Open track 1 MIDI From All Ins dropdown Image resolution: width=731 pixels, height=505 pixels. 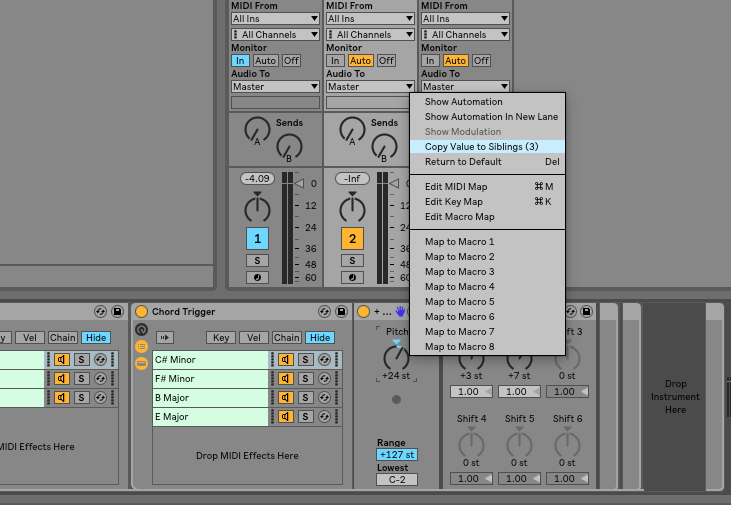(x=276, y=19)
